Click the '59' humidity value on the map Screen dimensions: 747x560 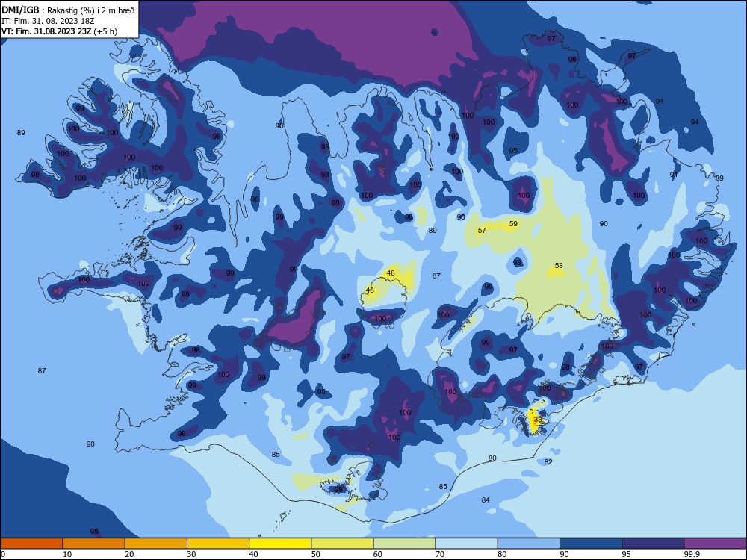(513, 223)
